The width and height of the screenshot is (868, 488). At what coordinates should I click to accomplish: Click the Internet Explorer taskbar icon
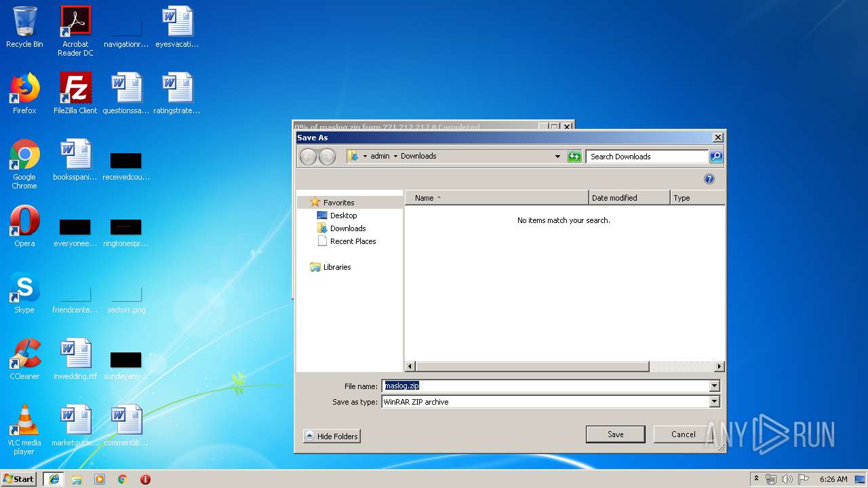(x=54, y=479)
